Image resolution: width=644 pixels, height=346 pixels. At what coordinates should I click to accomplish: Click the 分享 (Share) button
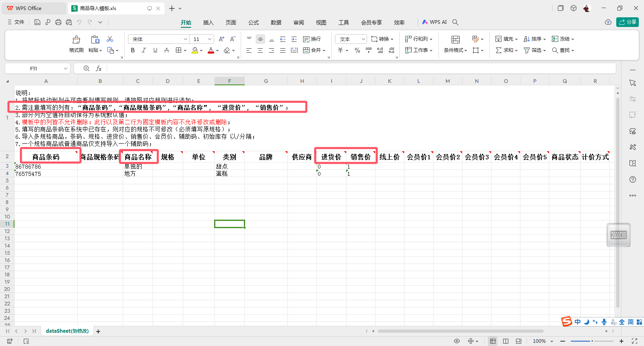click(x=627, y=22)
